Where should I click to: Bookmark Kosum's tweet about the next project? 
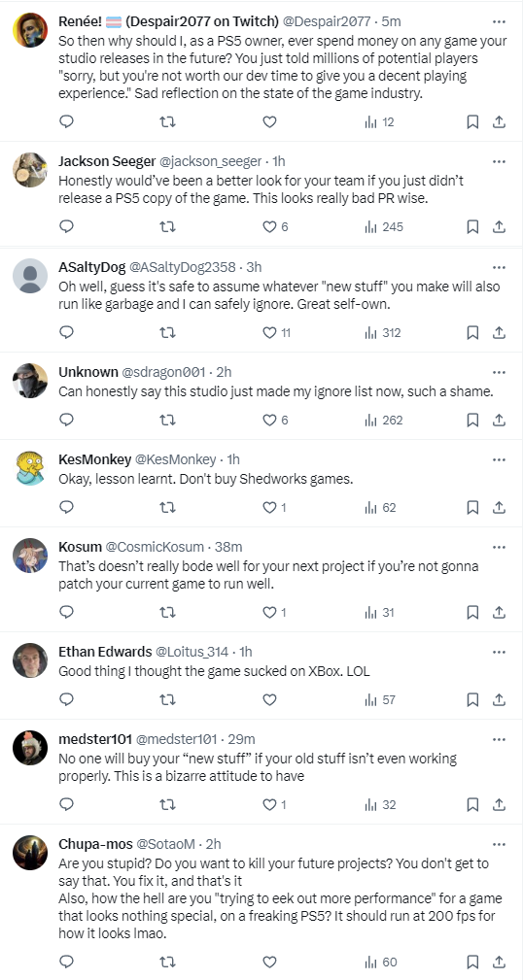(x=473, y=613)
